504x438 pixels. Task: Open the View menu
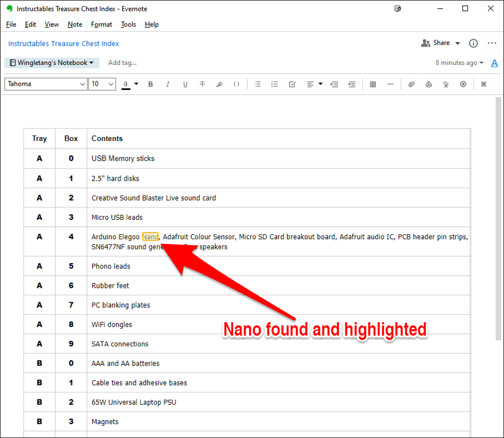coord(52,25)
